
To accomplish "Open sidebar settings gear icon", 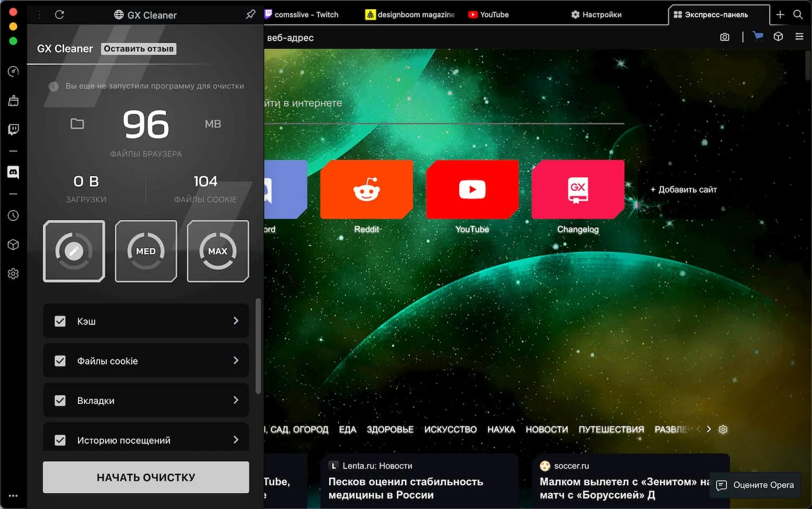I will coord(14,273).
